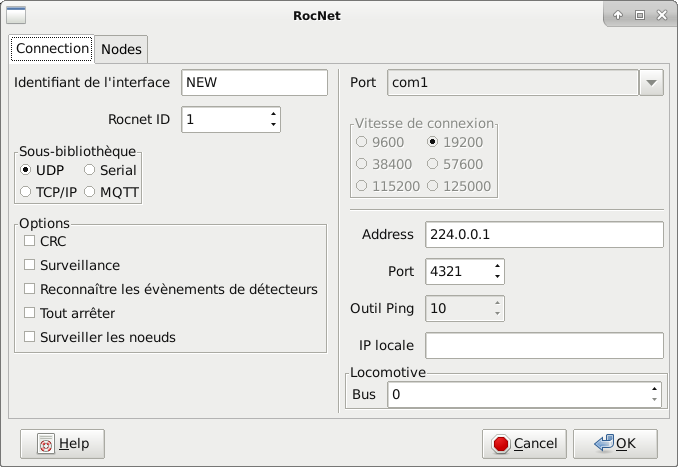678x467 pixels.
Task: Confirm the dialog with OK
Action: pos(614,443)
